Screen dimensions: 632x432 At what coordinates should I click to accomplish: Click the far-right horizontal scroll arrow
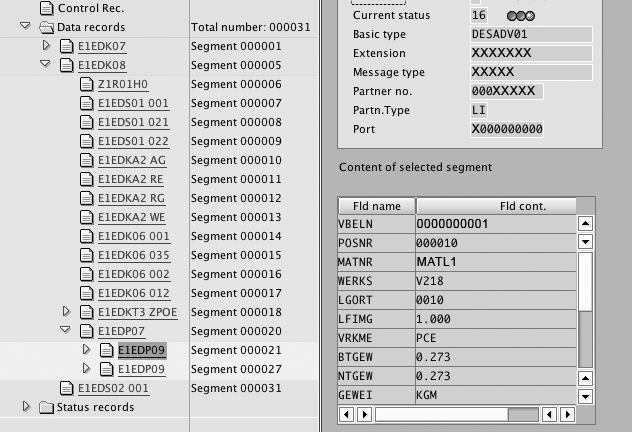[568, 414]
